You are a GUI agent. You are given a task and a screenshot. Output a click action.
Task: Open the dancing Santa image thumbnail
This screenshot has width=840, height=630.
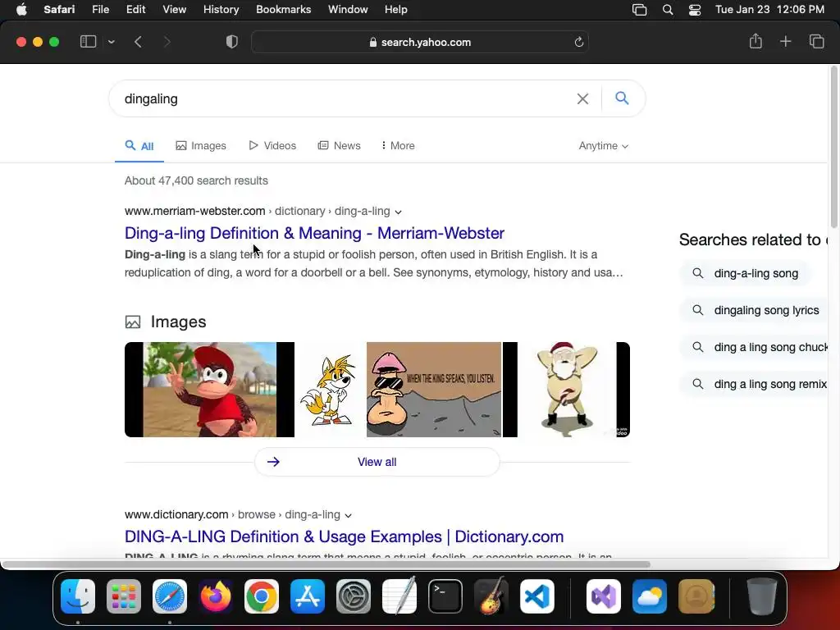566,390
